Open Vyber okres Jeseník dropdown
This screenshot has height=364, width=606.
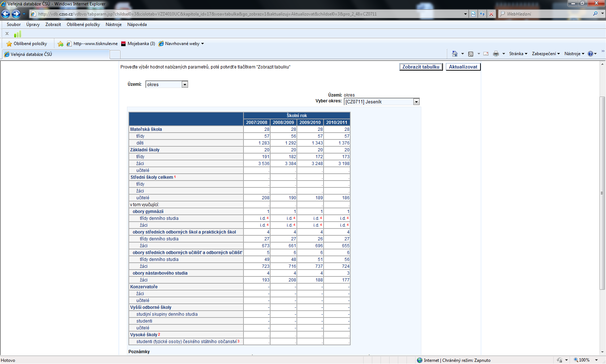tap(382, 102)
